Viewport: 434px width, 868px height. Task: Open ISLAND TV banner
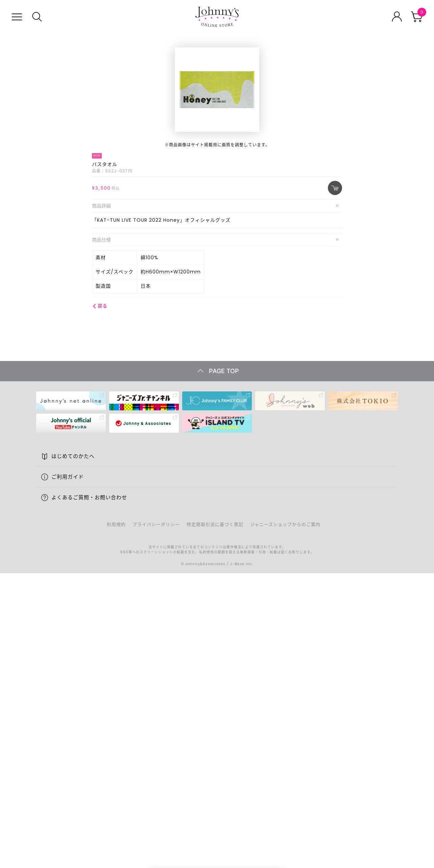click(x=217, y=423)
